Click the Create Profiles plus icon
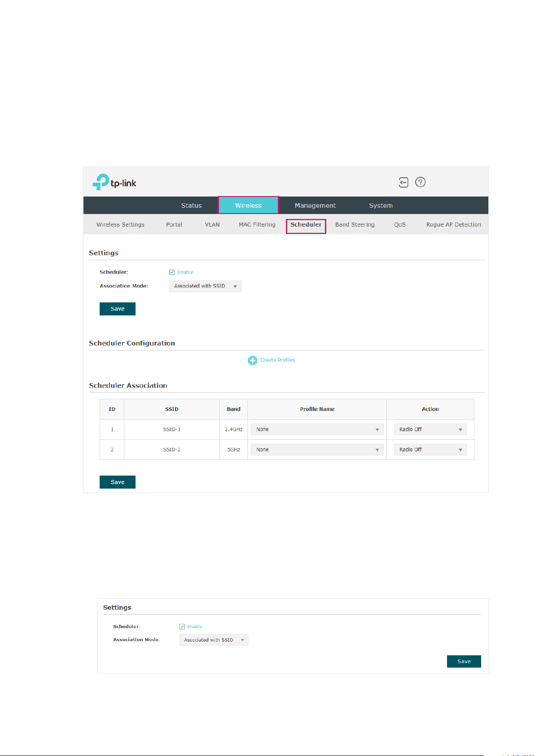This screenshot has height=756, width=535. tap(253, 360)
